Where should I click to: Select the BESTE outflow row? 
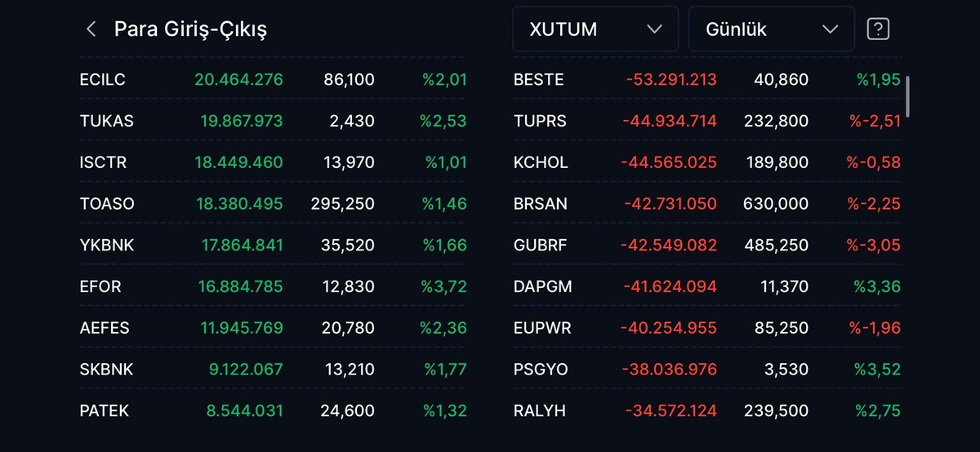pos(707,79)
